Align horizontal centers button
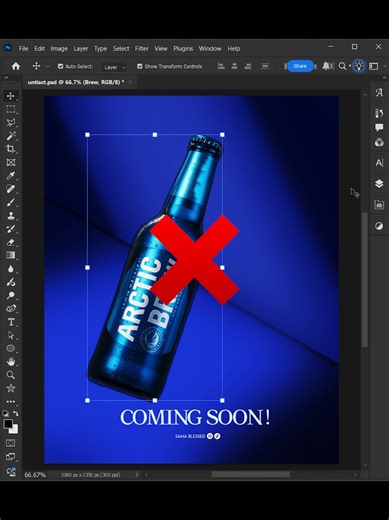The image size is (389, 520). [234, 66]
